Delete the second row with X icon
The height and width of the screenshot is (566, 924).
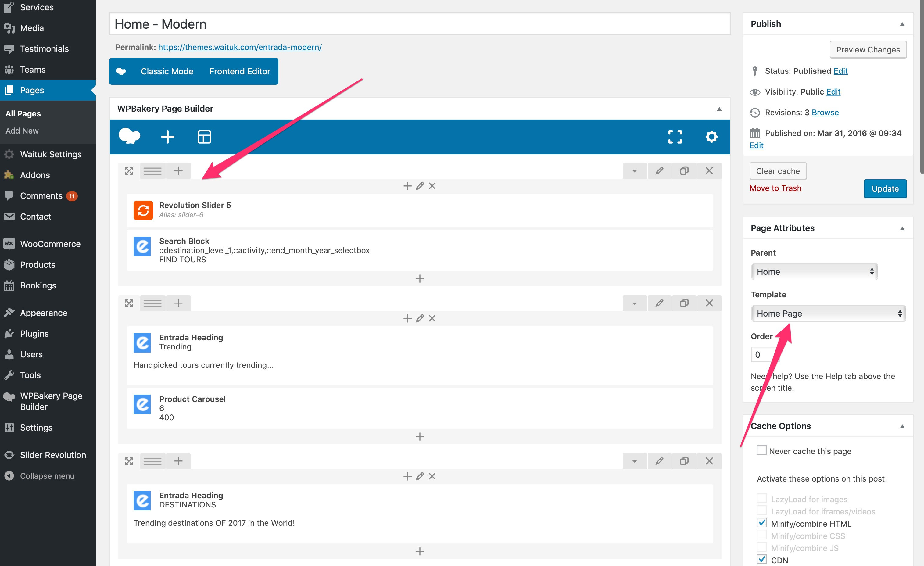pos(709,303)
